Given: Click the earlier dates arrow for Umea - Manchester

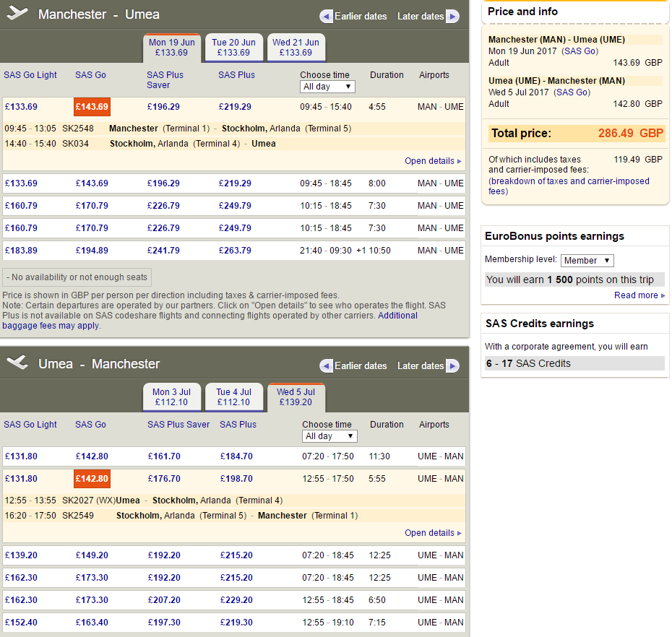Looking at the screenshot, I should (x=326, y=366).
